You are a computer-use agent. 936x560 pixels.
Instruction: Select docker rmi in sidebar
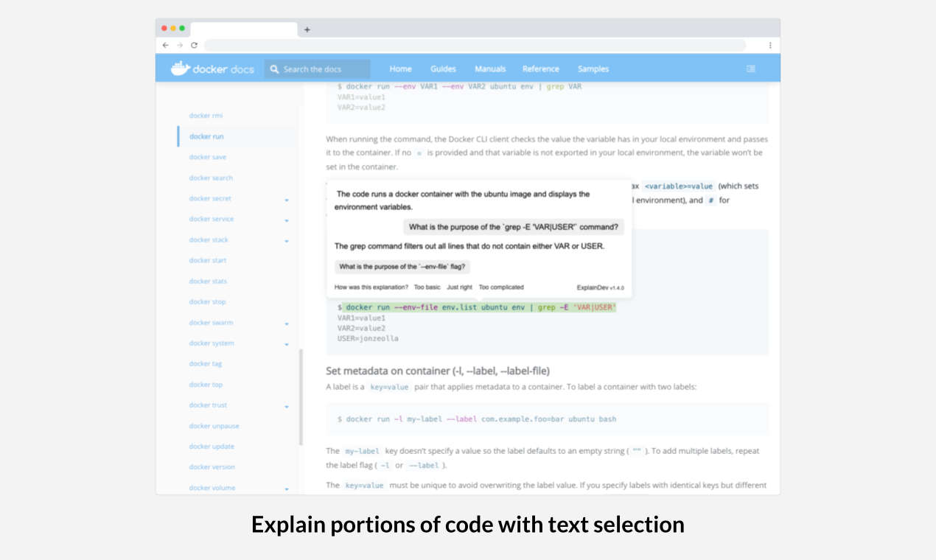click(x=206, y=116)
